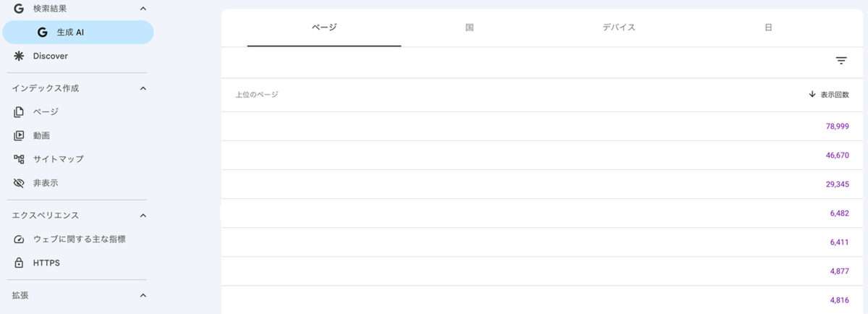Click the 非表示 crossed-eye icon
The height and width of the screenshot is (314, 868).
[x=19, y=183]
